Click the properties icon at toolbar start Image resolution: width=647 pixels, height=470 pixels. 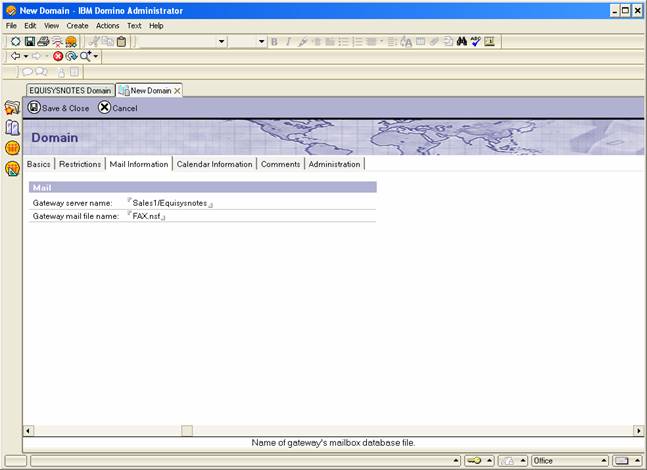click(x=16, y=42)
